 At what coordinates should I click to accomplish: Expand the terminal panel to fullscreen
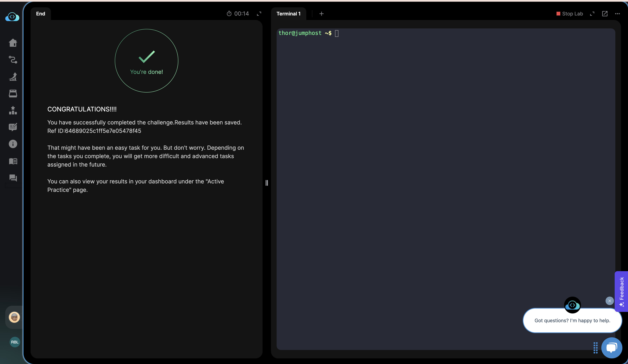click(x=592, y=14)
